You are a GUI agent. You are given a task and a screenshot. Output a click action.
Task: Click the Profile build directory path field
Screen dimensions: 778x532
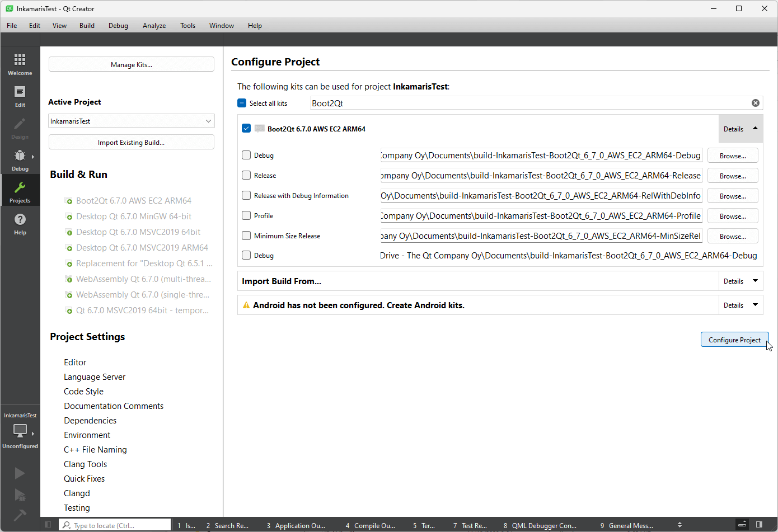click(x=541, y=216)
